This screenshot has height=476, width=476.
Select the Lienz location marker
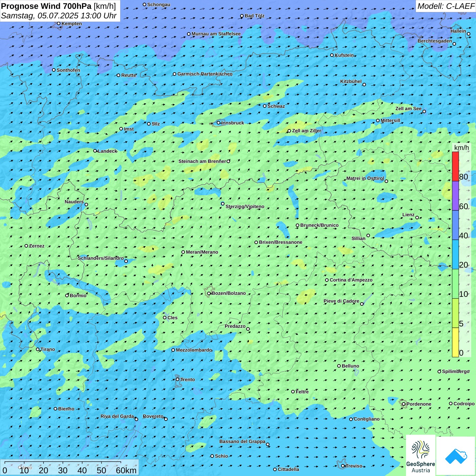click(x=417, y=218)
